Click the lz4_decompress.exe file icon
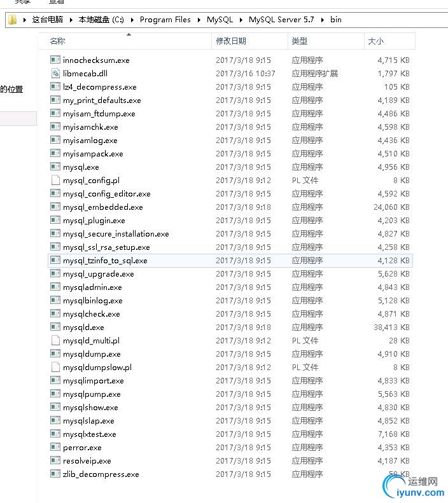448x503 pixels. [x=55, y=86]
